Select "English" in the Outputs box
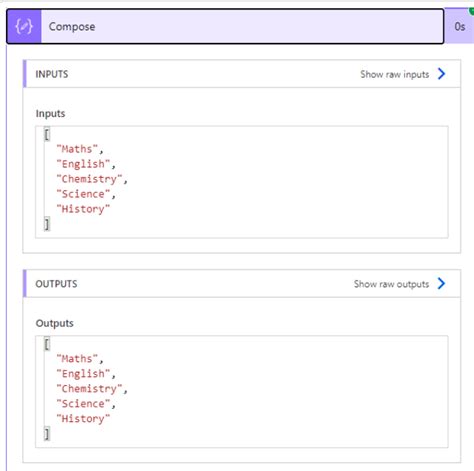474x471 pixels. tap(83, 374)
